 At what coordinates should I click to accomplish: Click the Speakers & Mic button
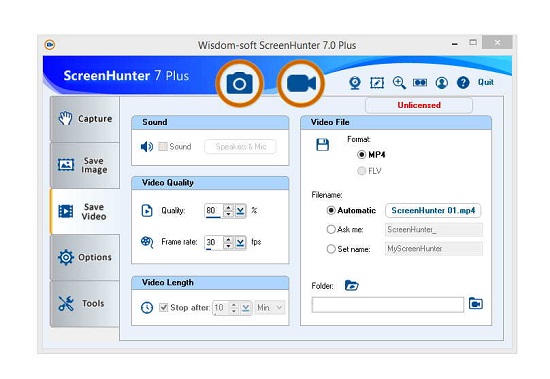(241, 147)
